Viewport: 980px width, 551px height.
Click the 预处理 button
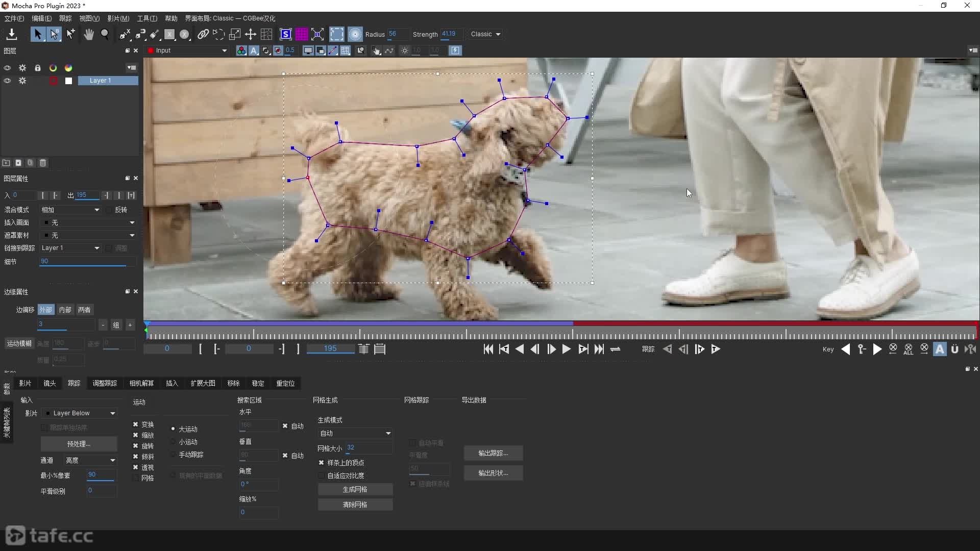(x=79, y=444)
